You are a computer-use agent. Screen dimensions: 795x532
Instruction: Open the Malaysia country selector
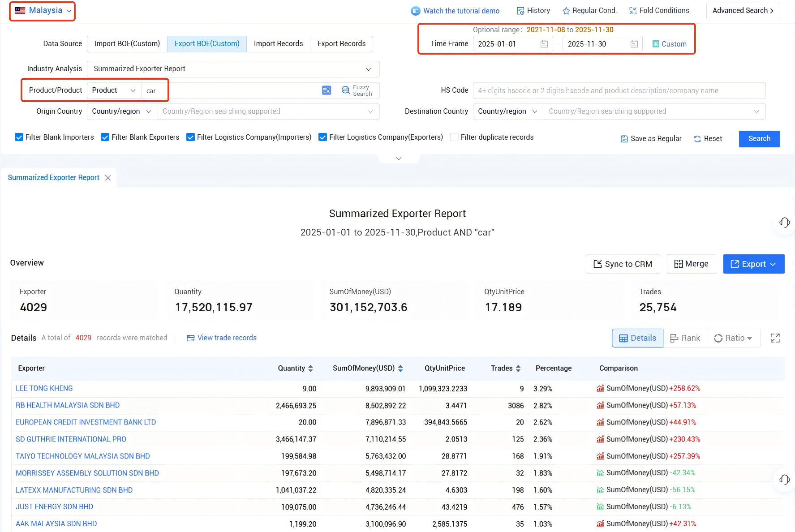click(43, 10)
